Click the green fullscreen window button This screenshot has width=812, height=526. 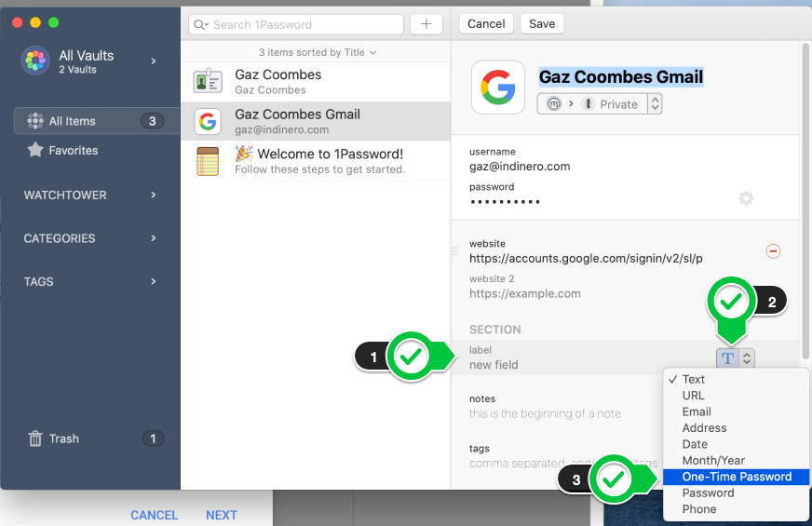pyautogui.click(x=53, y=22)
